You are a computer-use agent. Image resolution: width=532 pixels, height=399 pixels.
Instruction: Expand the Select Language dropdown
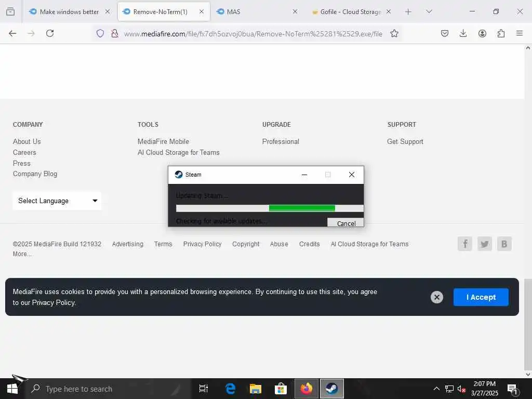pos(57,201)
